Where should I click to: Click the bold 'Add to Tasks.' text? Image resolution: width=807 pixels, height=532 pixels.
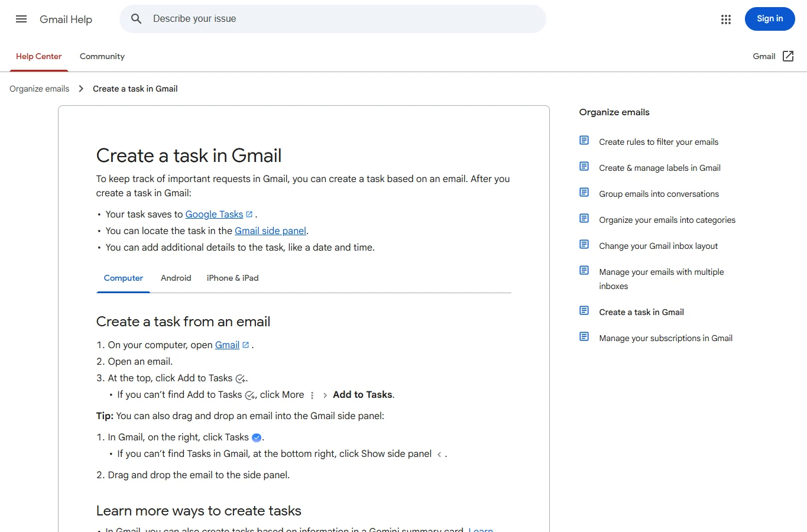(x=364, y=395)
